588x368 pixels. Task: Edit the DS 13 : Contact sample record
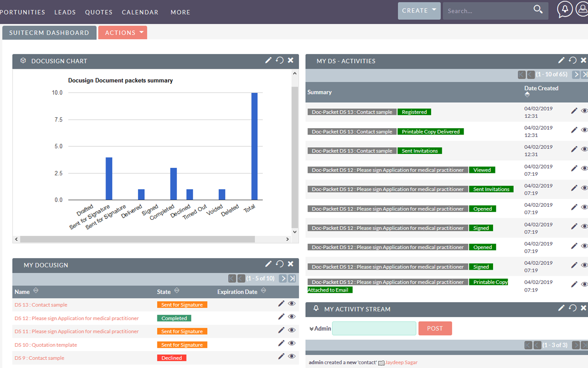click(x=281, y=304)
